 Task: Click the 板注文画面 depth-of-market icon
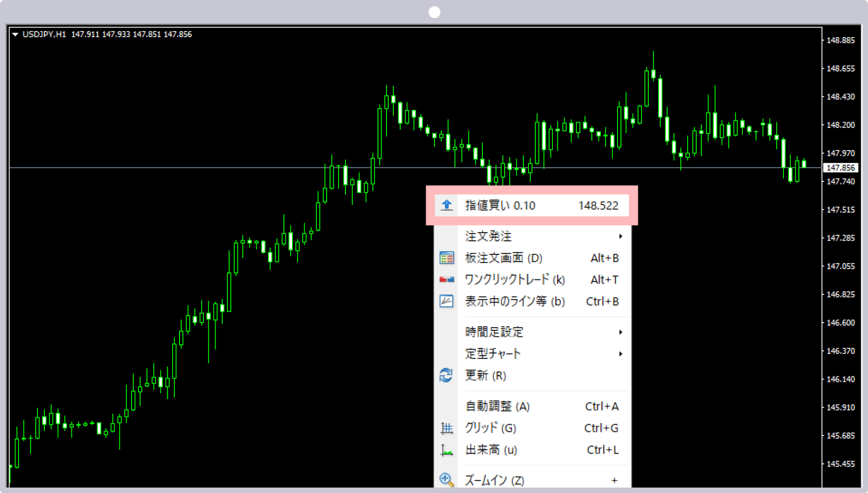click(447, 258)
